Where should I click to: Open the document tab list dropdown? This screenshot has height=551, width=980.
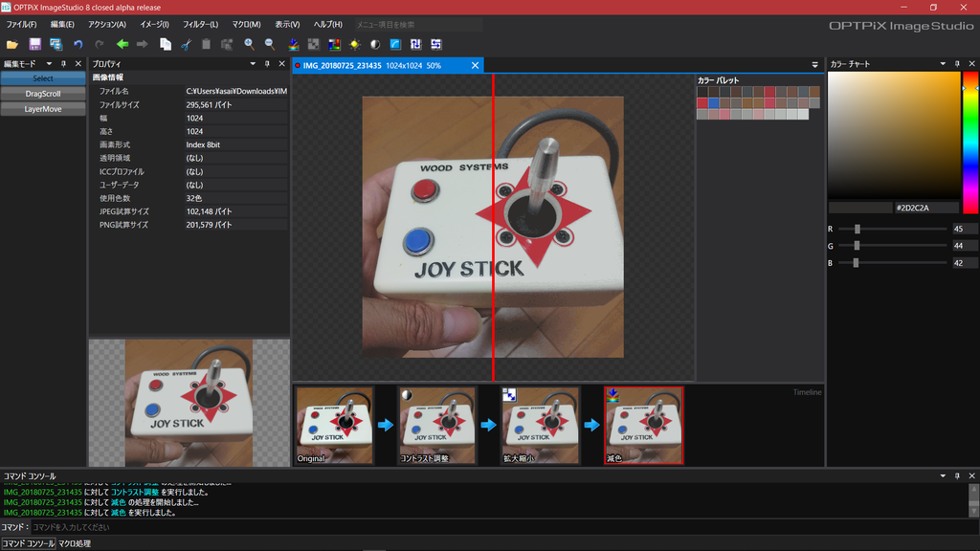pyautogui.click(x=815, y=65)
